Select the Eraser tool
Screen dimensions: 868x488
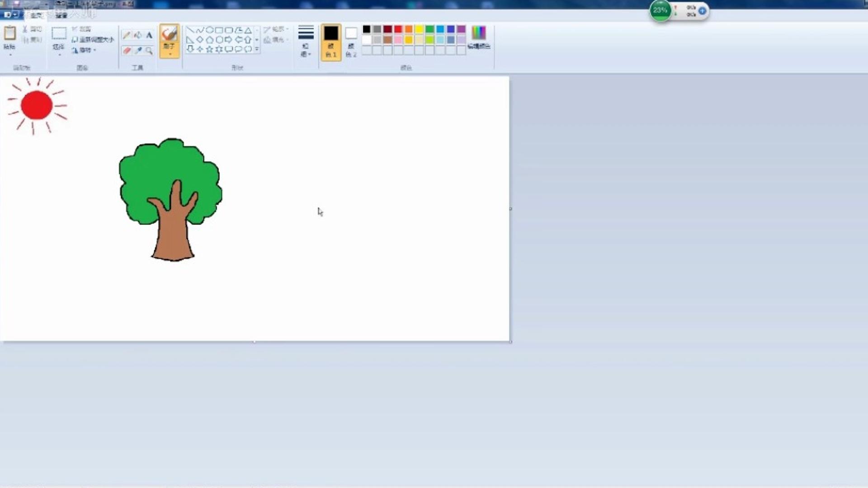pos(127,51)
